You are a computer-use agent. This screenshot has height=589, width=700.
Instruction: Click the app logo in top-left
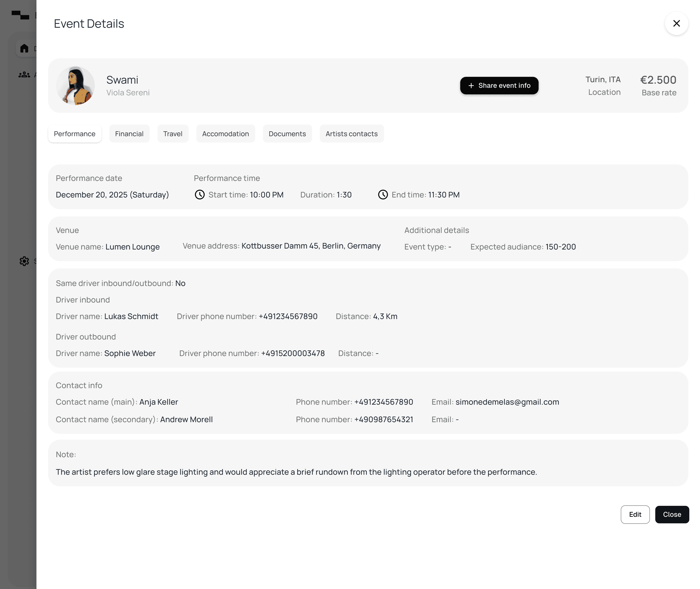[20, 15]
